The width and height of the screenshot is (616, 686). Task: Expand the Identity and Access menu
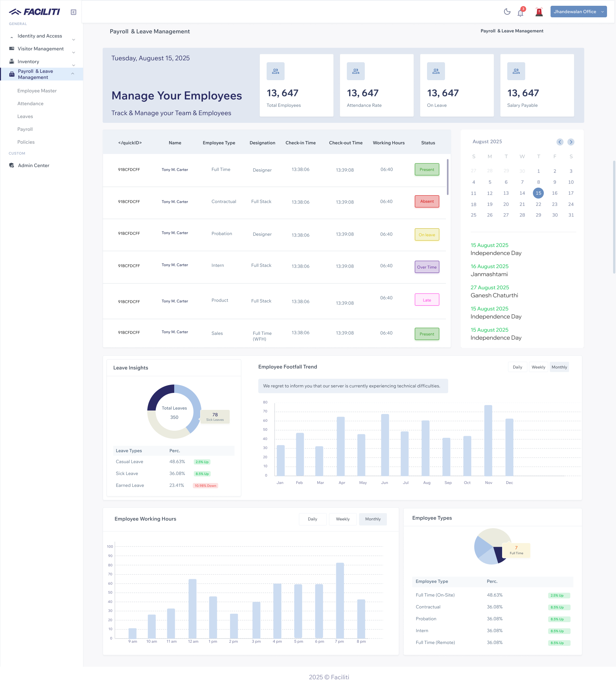(73, 39)
